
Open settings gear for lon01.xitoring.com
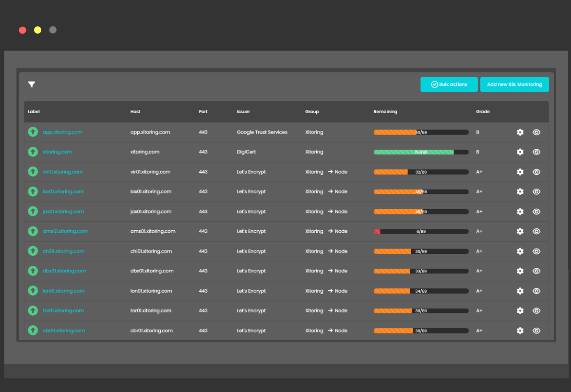[520, 291]
